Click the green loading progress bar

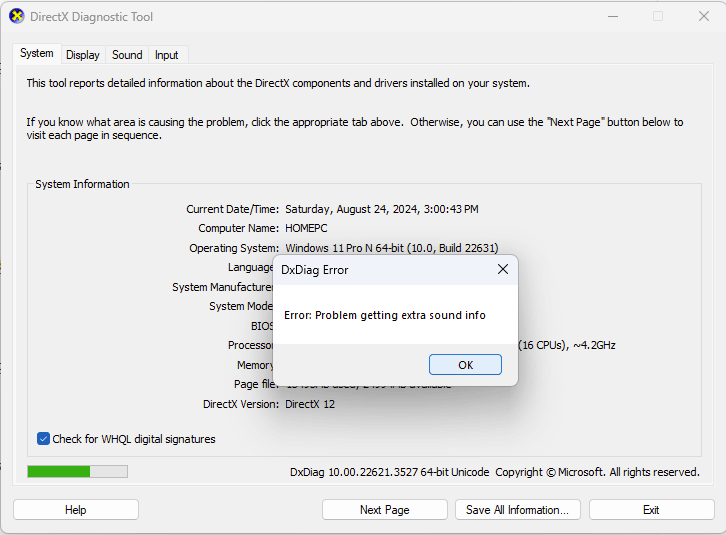pyautogui.click(x=77, y=472)
